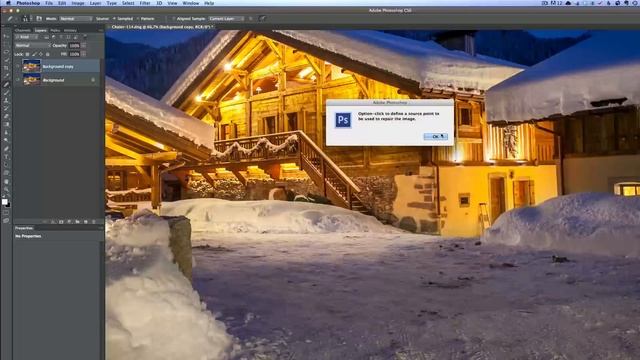Select the History Brush tool

[6, 108]
